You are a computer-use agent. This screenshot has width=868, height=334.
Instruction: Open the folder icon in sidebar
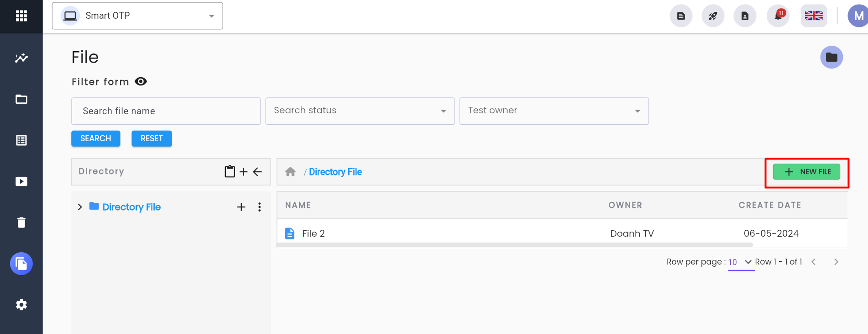click(x=21, y=99)
